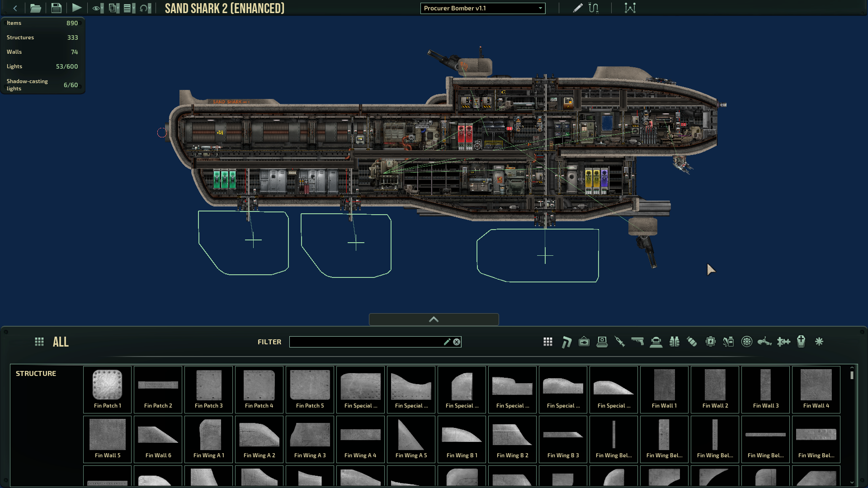Click the STRUCTURE category heading
The image size is (868, 488).
[36, 374]
